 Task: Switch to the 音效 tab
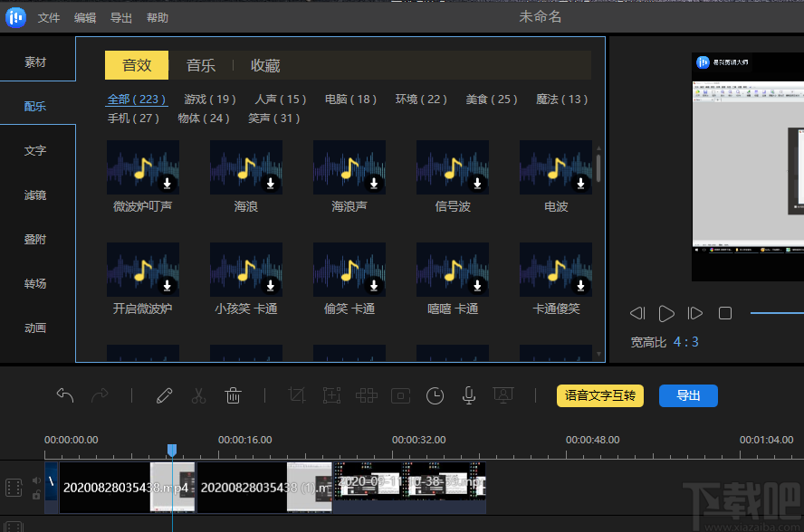(x=137, y=65)
